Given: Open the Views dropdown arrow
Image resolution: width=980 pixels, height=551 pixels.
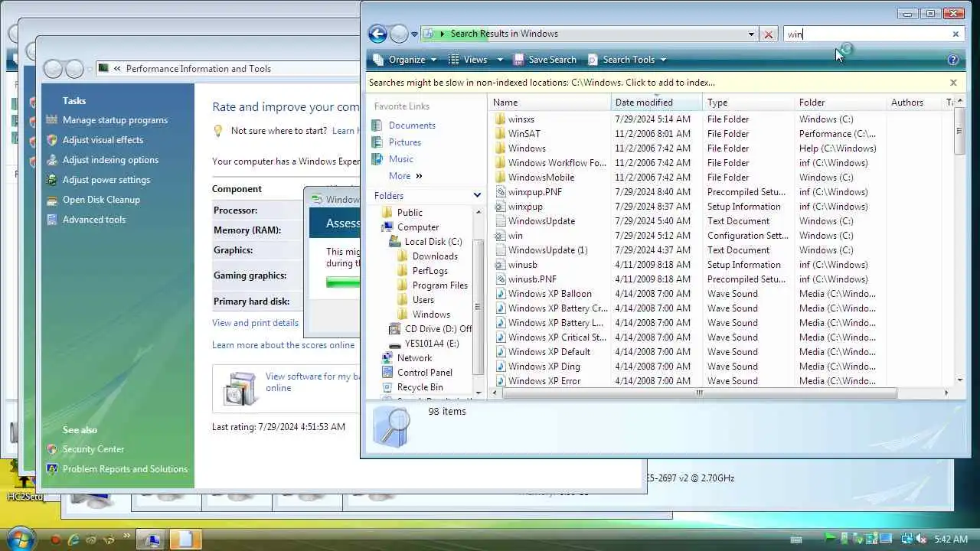Looking at the screenshot, I should [x=499, y=60].
